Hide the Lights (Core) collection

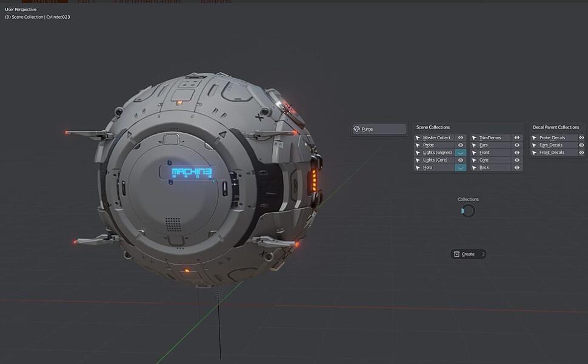point(461,160)
